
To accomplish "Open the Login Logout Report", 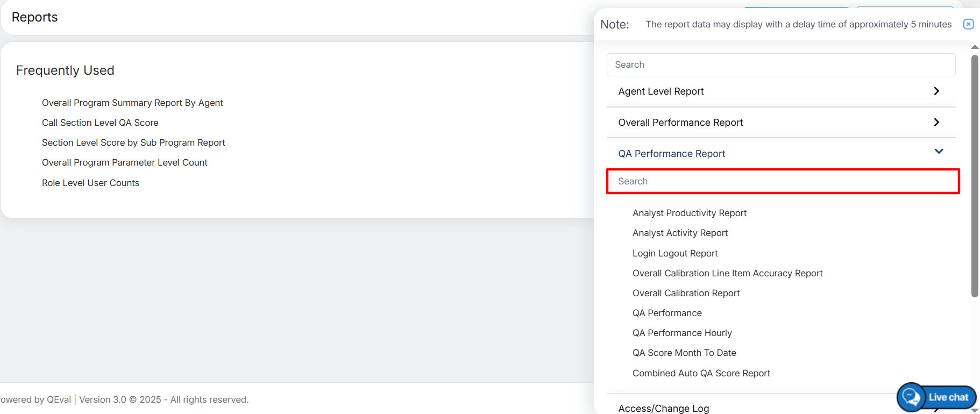I will point(675,253).
